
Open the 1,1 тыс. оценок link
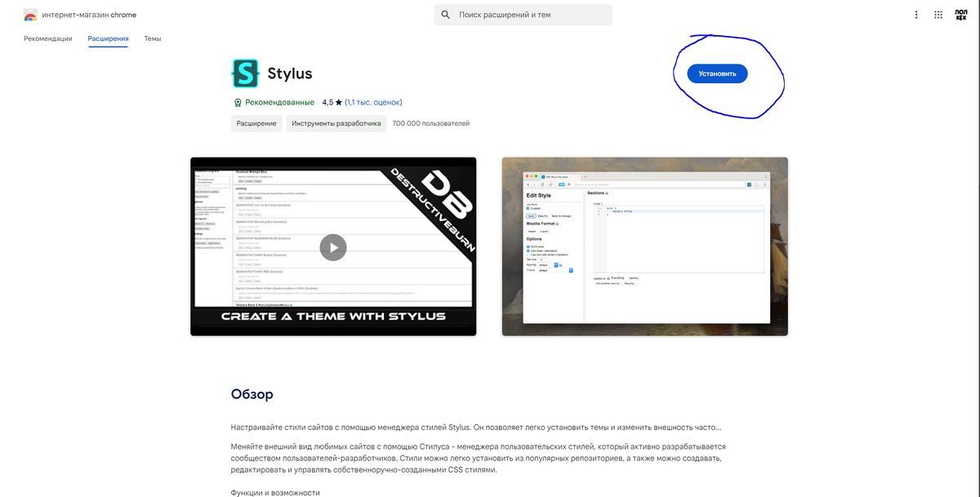point(373,102)
